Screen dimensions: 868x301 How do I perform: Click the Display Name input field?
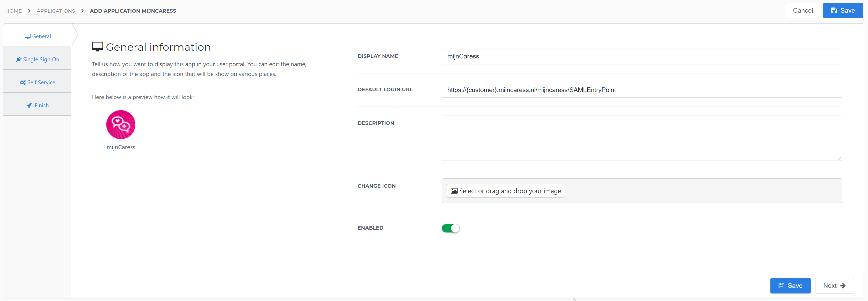(641, 56)
